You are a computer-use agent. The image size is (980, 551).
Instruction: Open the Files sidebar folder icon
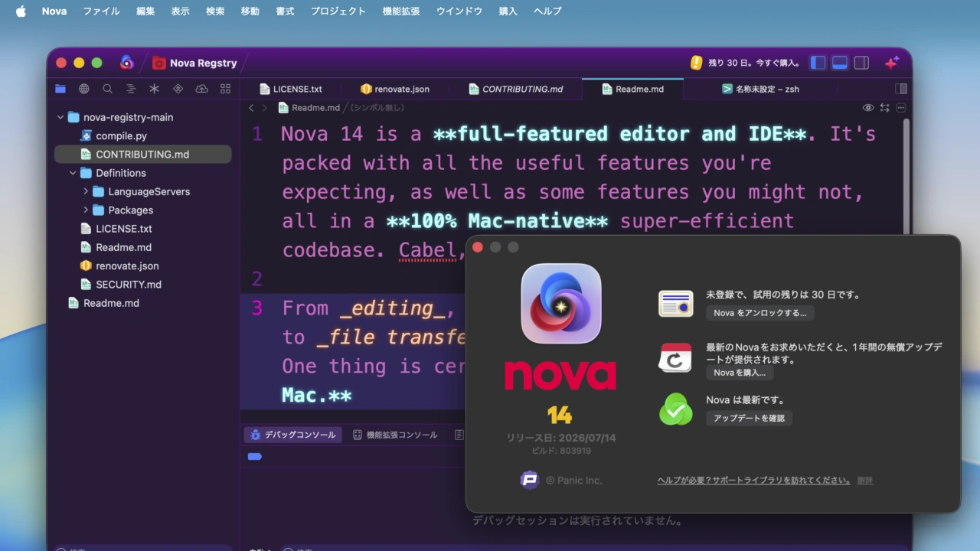(60, 89)
